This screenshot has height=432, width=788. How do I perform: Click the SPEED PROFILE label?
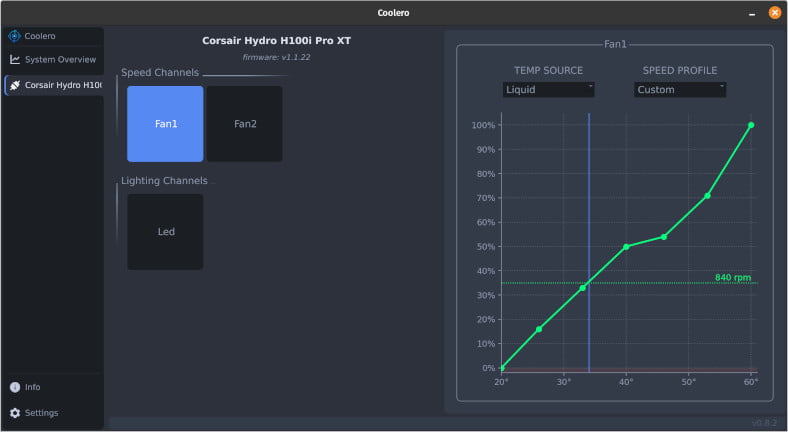coord(680,70)
